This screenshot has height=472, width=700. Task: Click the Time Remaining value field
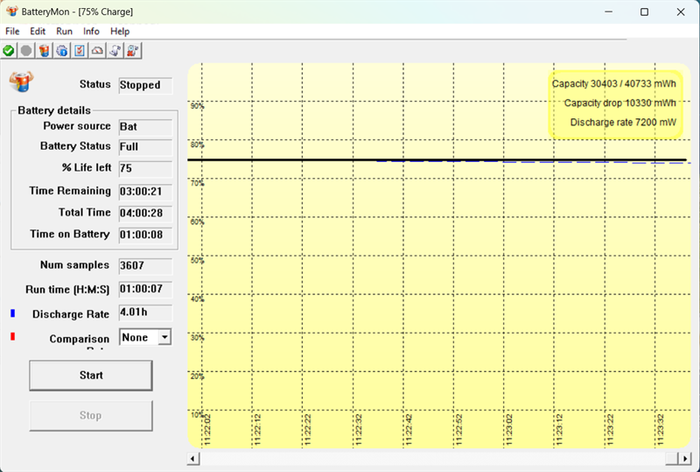click(x=146, y=190)
